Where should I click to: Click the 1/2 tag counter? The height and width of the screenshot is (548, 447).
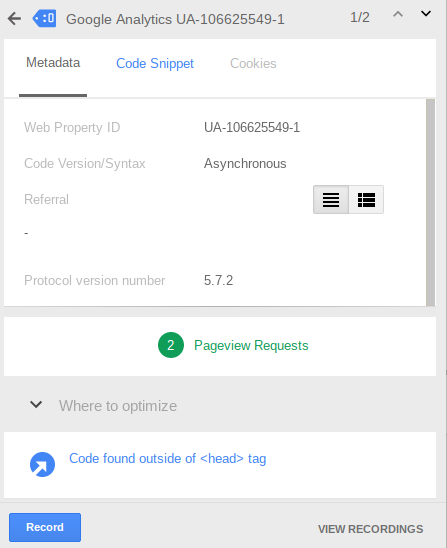click(360, 17)
